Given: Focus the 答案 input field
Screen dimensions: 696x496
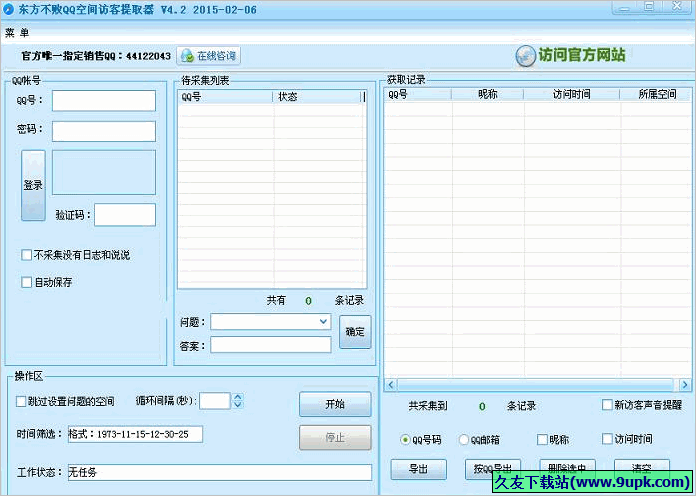Looking at the screenshot, I should pyautogui.click(x=271, y=345).
